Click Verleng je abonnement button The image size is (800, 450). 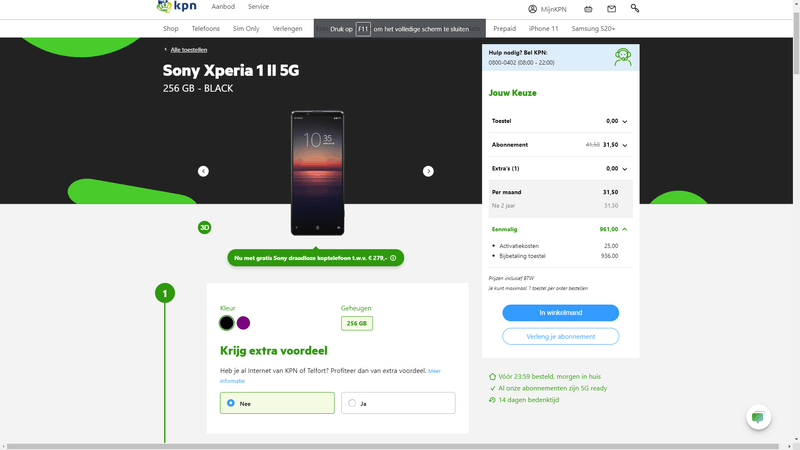pyautogui.click(x=560, y=336)
